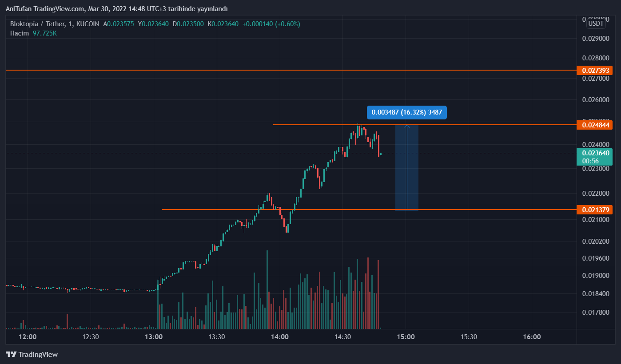Click the 13:00 time axis label
The width and height of the screenshot is (621, 364).
(154, 337)
